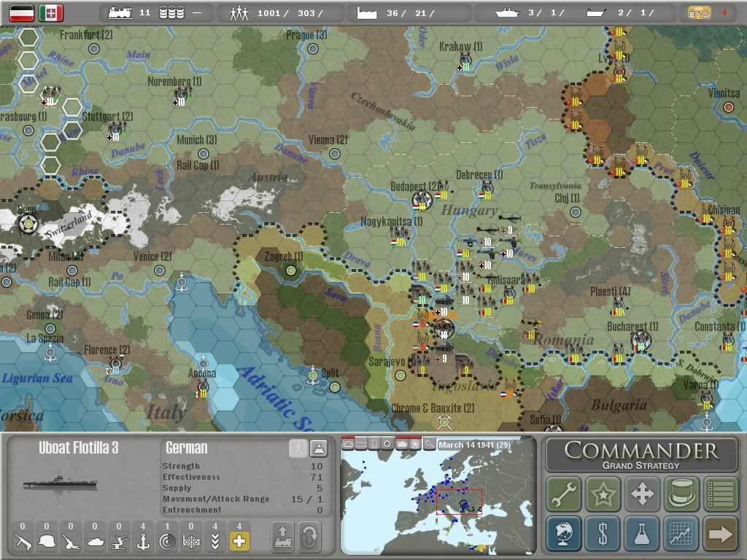Click the anti-aircraft gun stat icon
Screen dimensions: 747x560
(119, 541)
